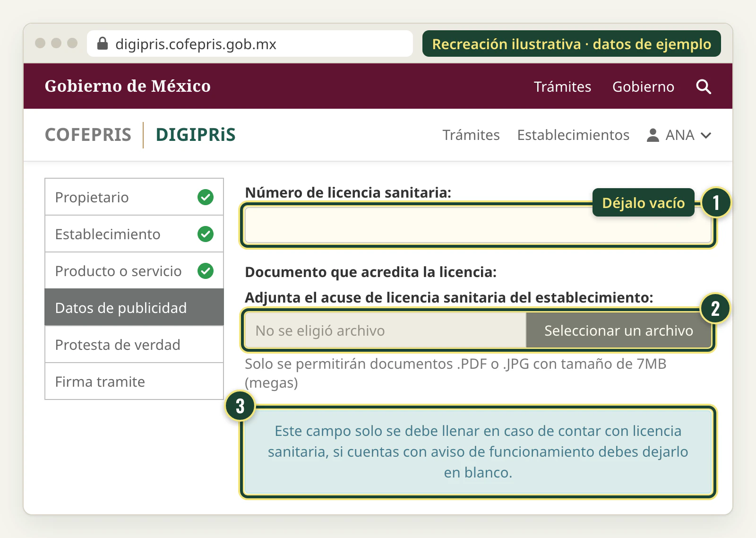Viewport: 756px width, 538px height.
Task: Focus the Número de licencia sanitaria input
Action: coord(478,226)
